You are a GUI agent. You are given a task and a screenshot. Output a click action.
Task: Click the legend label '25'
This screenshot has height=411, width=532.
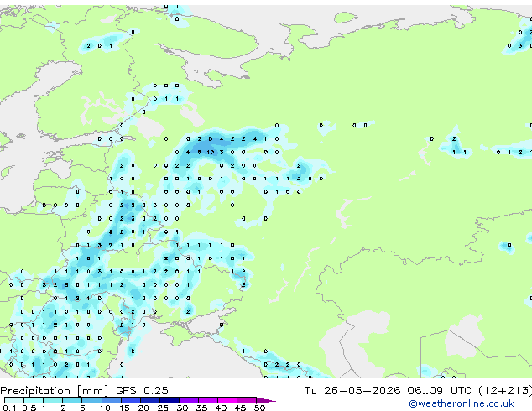[x=163, y=408]
